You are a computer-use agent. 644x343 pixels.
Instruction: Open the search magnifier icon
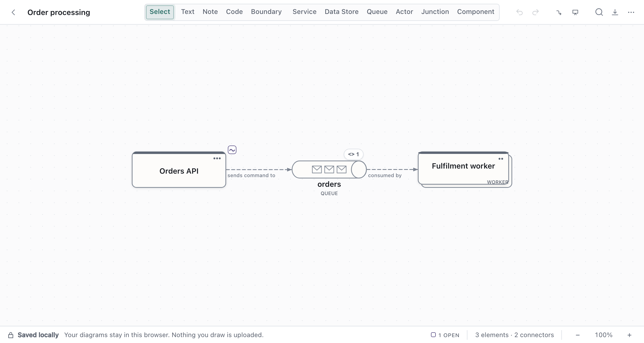599,12
